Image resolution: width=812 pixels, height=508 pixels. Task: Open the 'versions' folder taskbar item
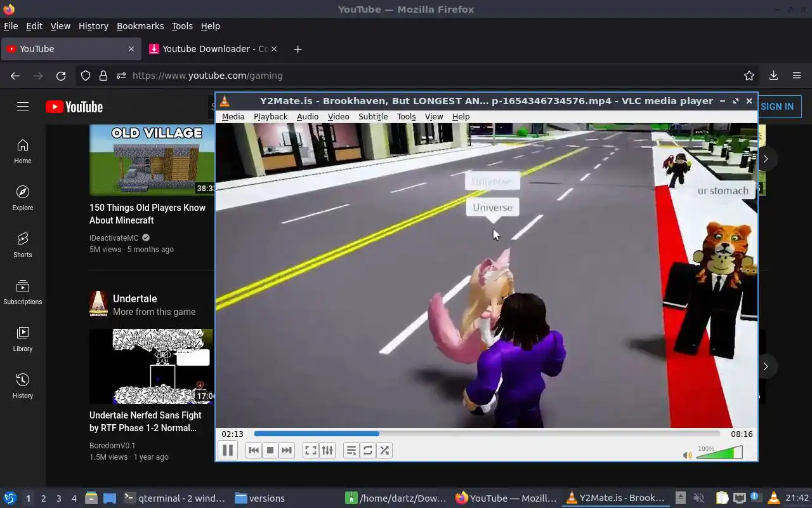[259, 498]
